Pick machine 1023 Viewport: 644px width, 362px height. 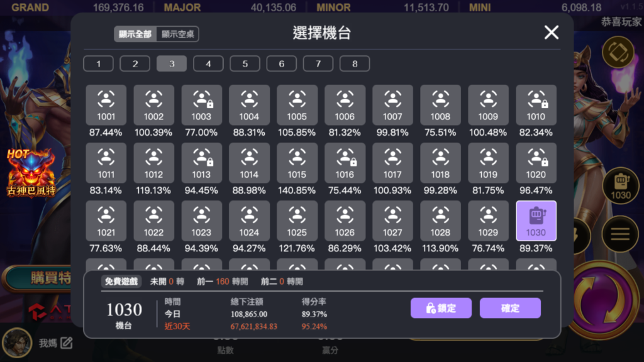(202, 221)
